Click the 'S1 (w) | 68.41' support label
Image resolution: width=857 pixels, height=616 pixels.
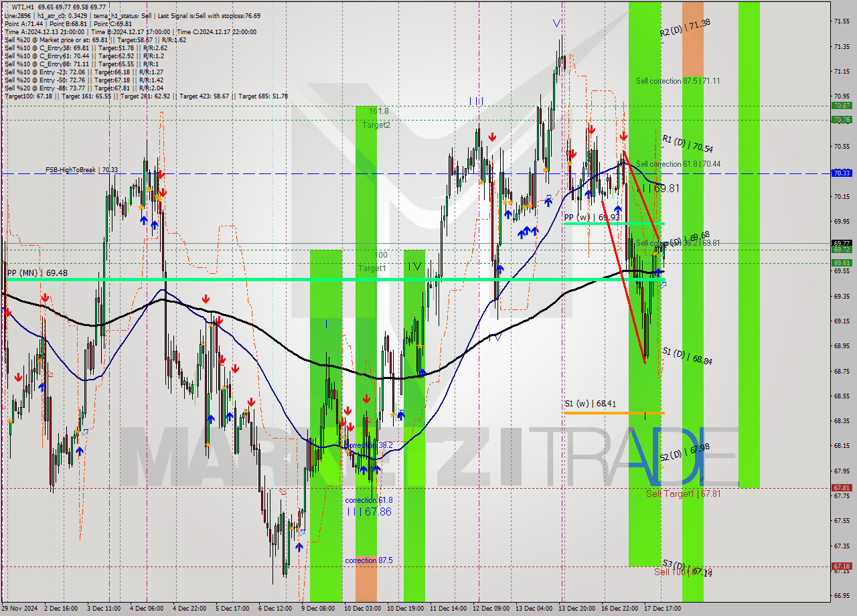(x=591, y=404)
